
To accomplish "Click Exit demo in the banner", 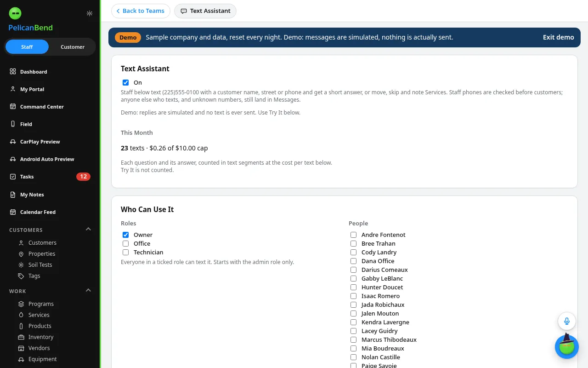I will point(559,37).
